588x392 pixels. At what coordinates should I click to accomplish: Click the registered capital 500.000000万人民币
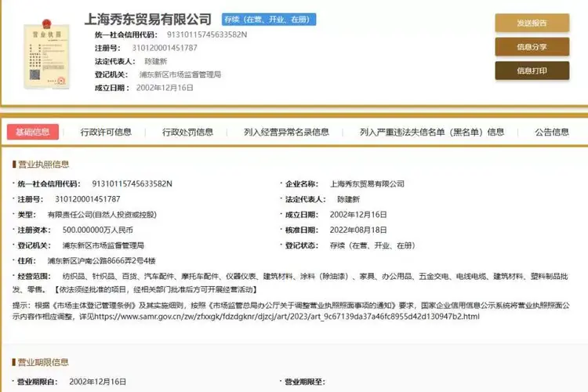[97, 230]
